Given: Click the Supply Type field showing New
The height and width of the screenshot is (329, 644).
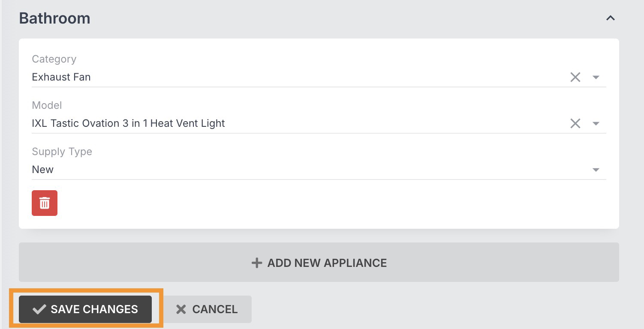Looking at the screenshot, I should point(319,170).
